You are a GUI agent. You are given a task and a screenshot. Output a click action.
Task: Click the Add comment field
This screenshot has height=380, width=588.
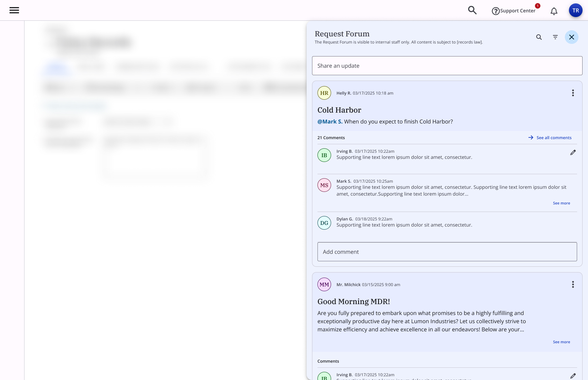(447, 252)
